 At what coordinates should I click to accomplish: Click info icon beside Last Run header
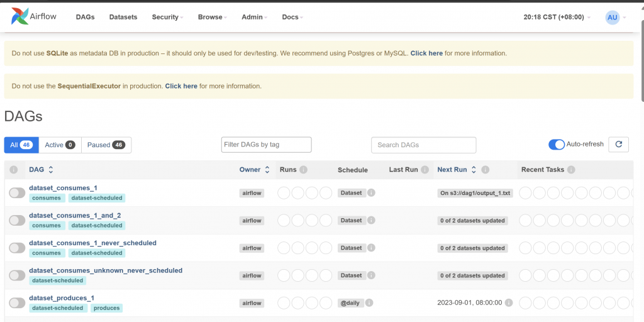(x=425, y=170)
